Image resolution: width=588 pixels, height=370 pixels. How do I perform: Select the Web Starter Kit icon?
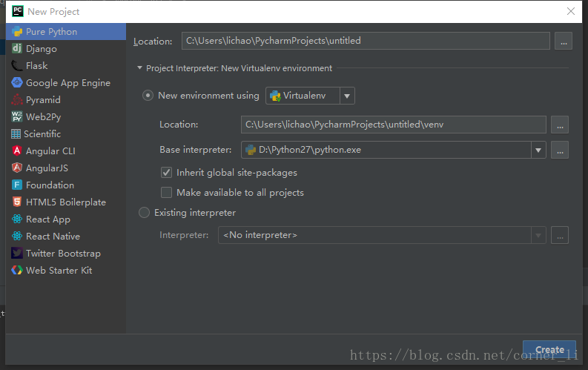[17, 271]
